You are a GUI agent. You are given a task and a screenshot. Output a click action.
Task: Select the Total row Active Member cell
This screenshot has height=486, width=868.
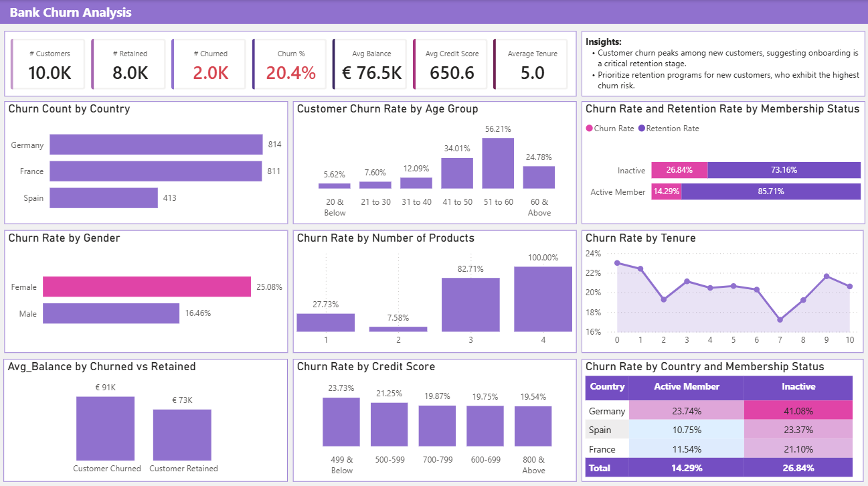pyautogui.click(x=687, y=467)
